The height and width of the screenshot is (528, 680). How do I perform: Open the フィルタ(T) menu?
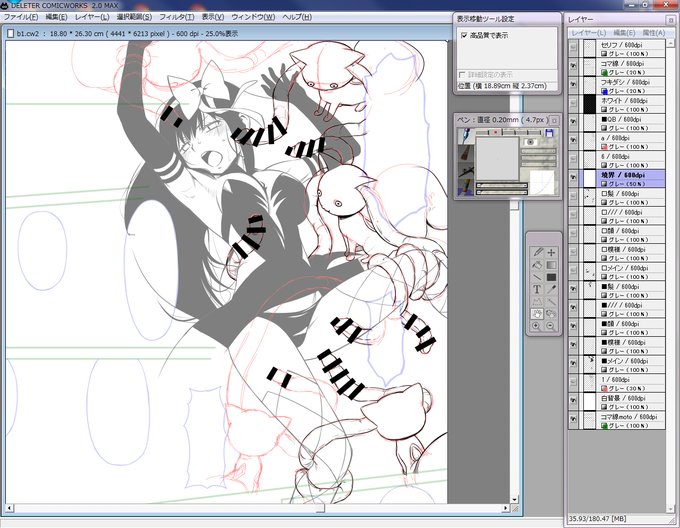[177, 17]
